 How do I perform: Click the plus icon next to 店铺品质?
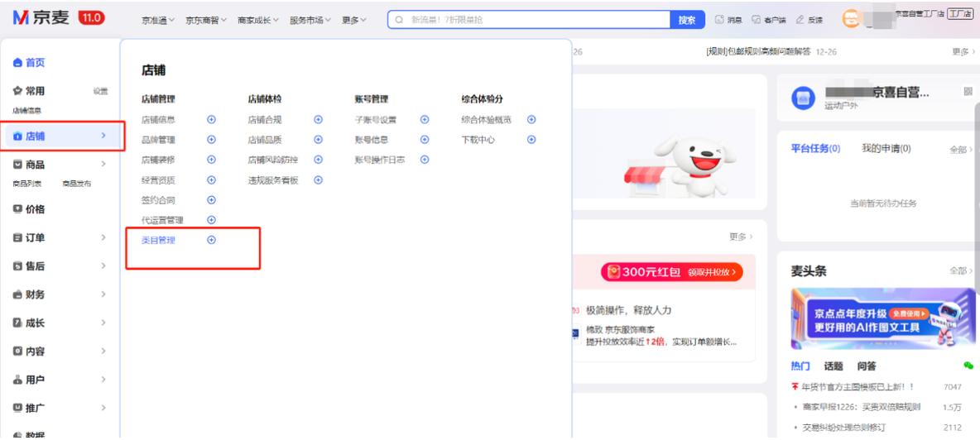pos(318,140)
